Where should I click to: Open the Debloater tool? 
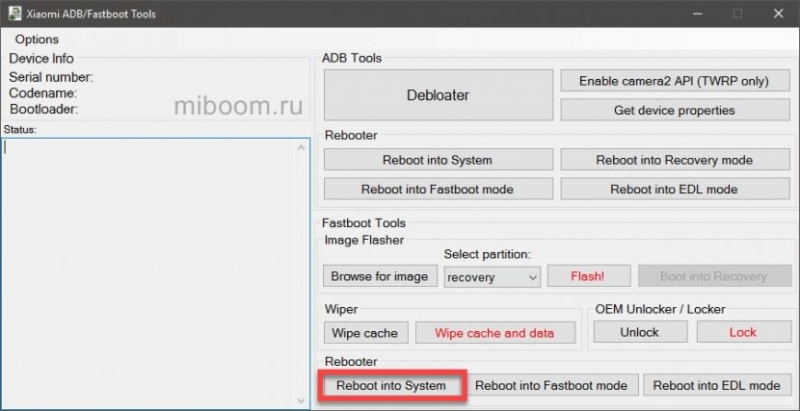(438, 95)
